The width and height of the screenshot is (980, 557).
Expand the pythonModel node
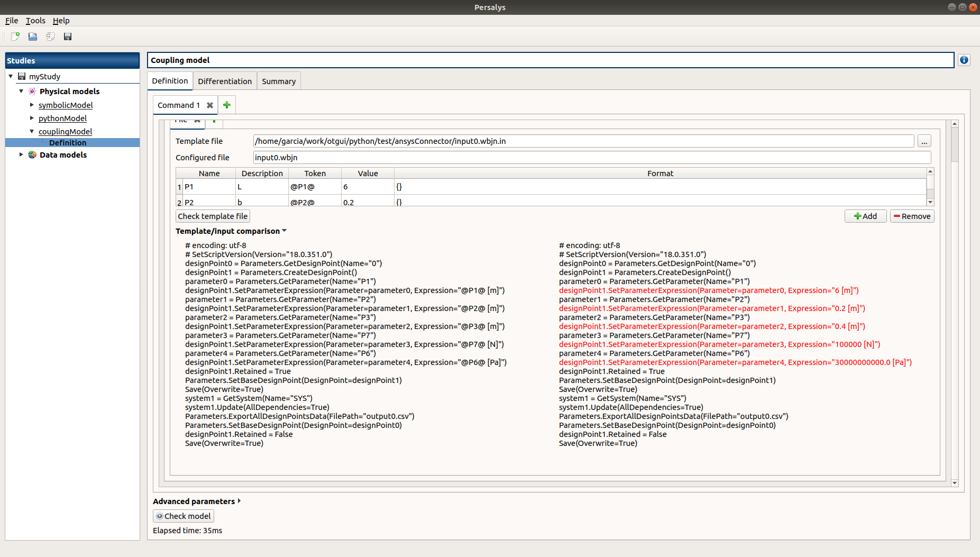[x=32, y=118]
